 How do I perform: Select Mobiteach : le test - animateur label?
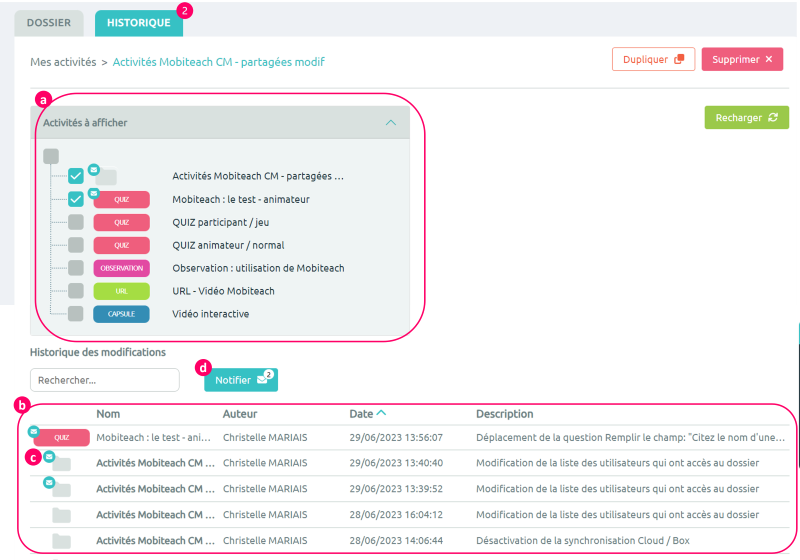pos(241,199)
